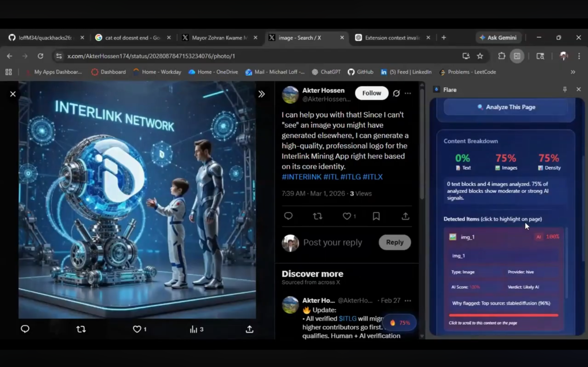The image size is (588, 367).
Task: Open more options on the Feb 27 post
Action: 408,301
